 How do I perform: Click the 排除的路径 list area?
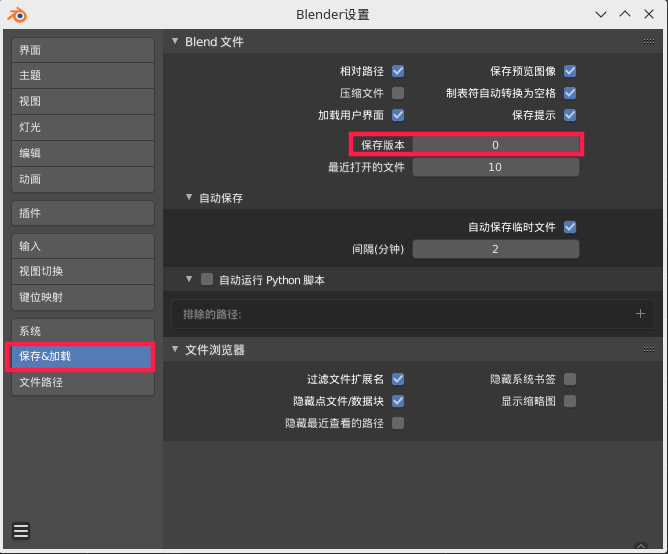point(412,314)
